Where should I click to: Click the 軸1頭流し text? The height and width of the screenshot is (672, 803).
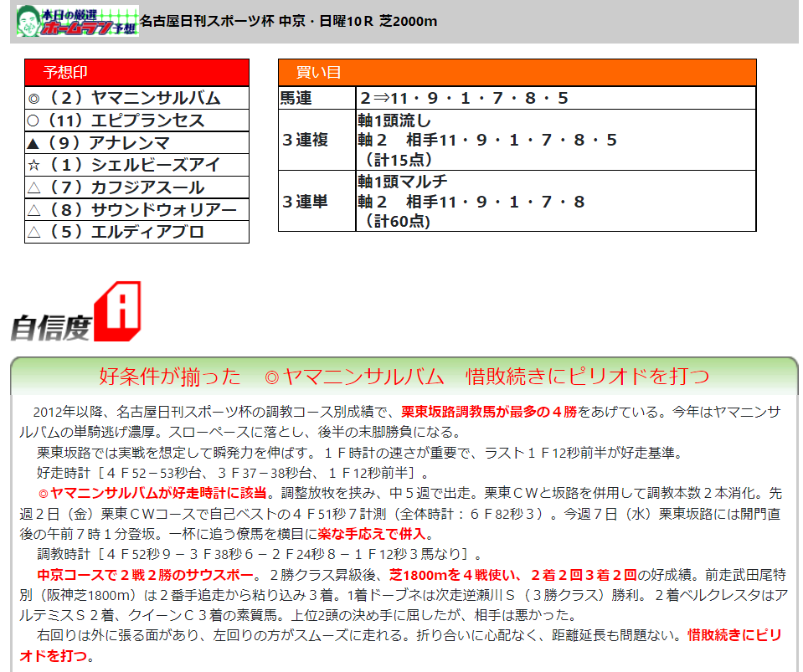point(394,121)
